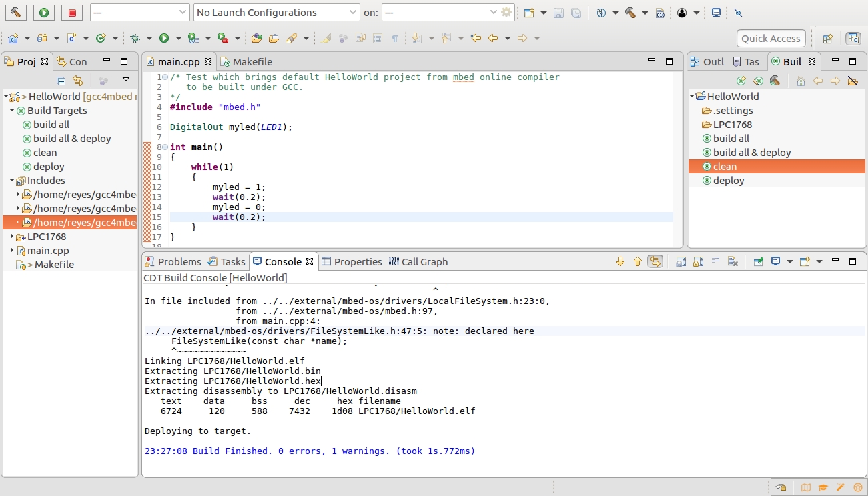The height and width of the screenshot is (496, 868).
Task: Toggle console scroll lock
Action: 698,262
